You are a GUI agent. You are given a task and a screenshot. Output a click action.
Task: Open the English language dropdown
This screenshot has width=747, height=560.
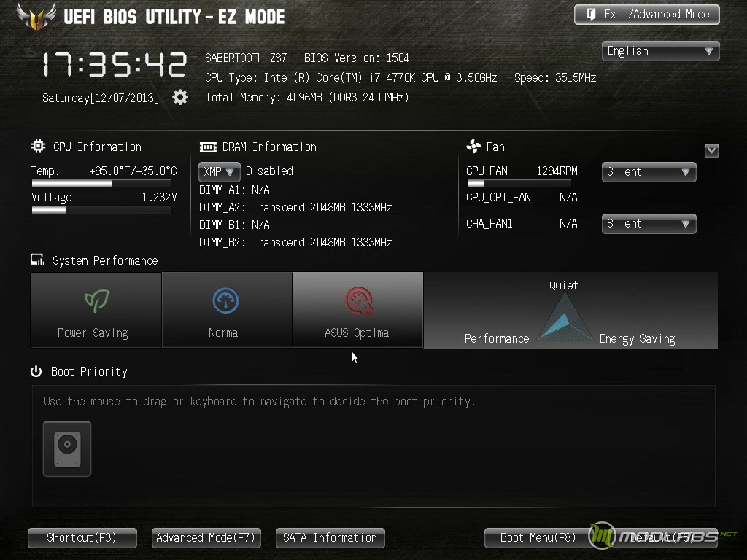pyautogui.click(x=660, y=51)
